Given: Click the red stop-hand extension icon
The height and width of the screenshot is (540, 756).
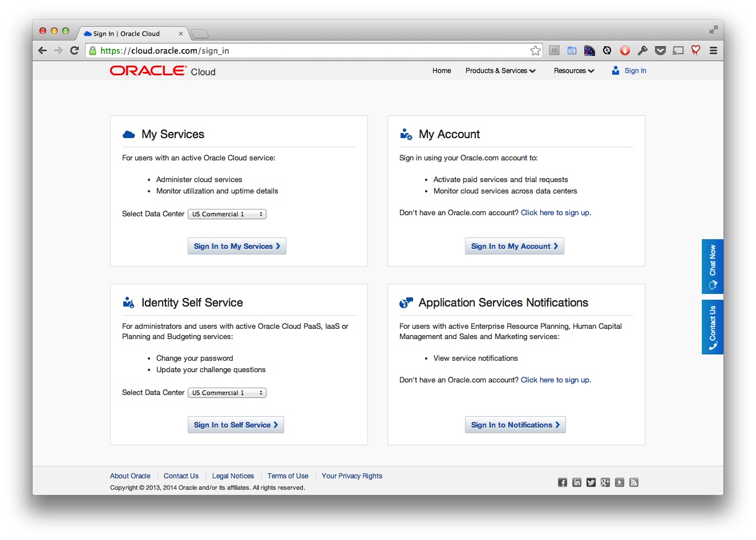Looking at the screenshot, I should (x=625, y=50).
